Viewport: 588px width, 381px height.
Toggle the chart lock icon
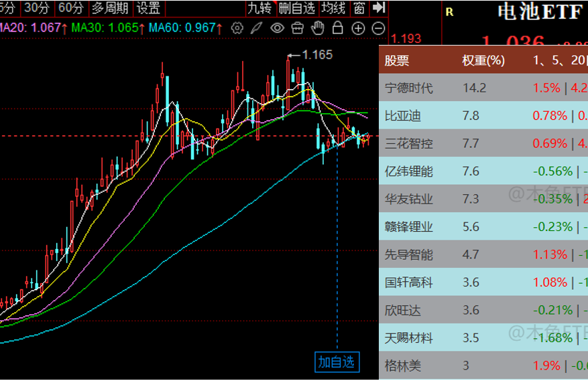pyautogui.click(x=337, y=28)
